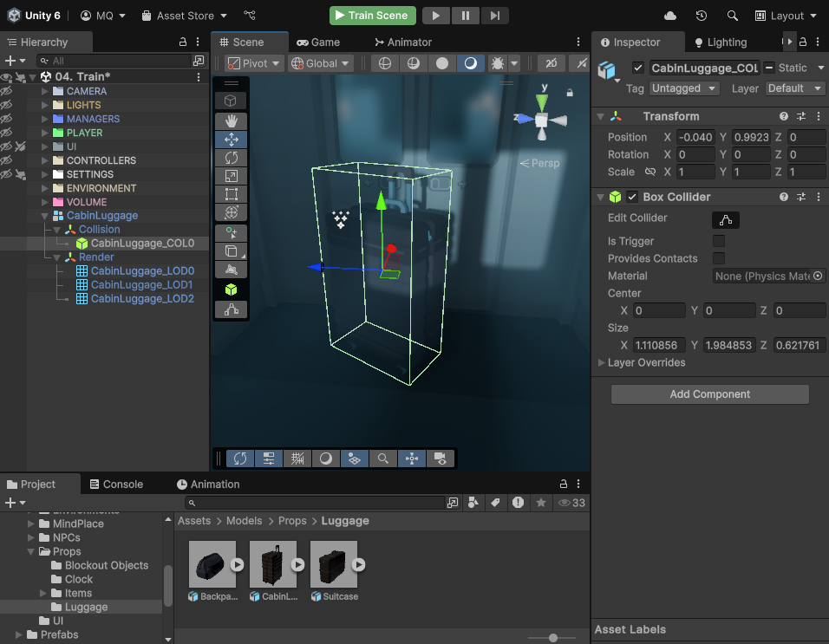Open Unity Cloud icon
The height and width of the screenshot is (644, 829).
click(x=669, y=16)
